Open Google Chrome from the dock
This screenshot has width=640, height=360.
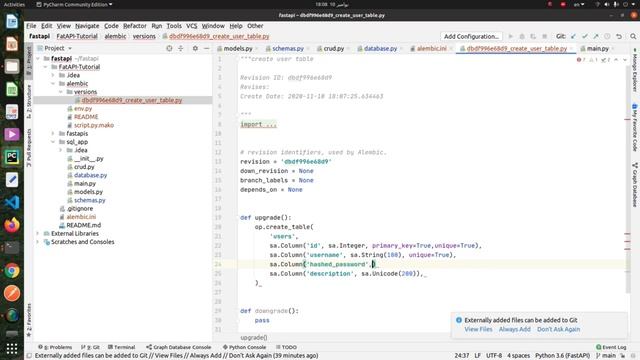[x=12, y=271]
